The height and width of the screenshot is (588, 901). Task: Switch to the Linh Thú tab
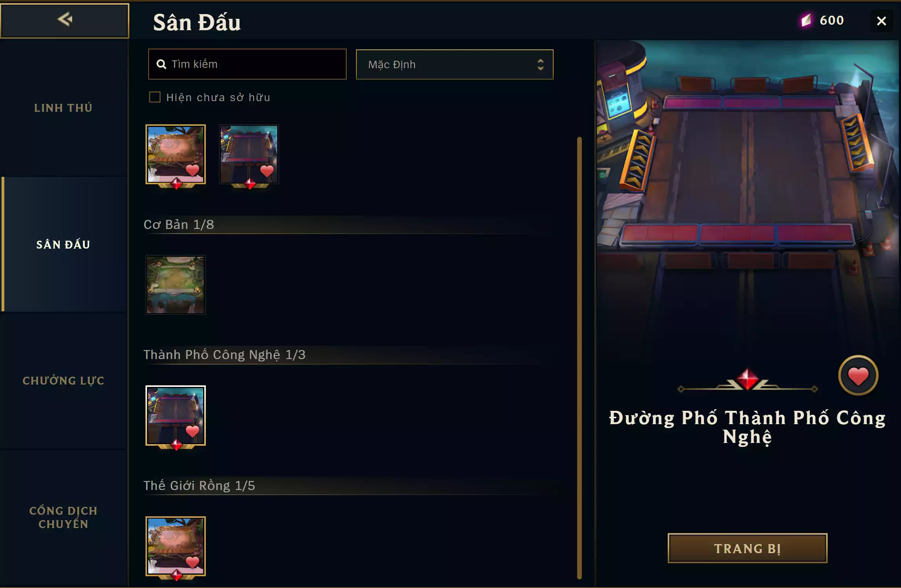(x=64, y=108)
